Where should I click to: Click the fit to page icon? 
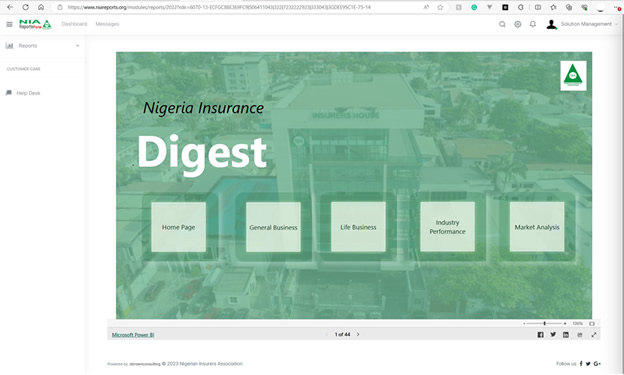click(592, 324)
